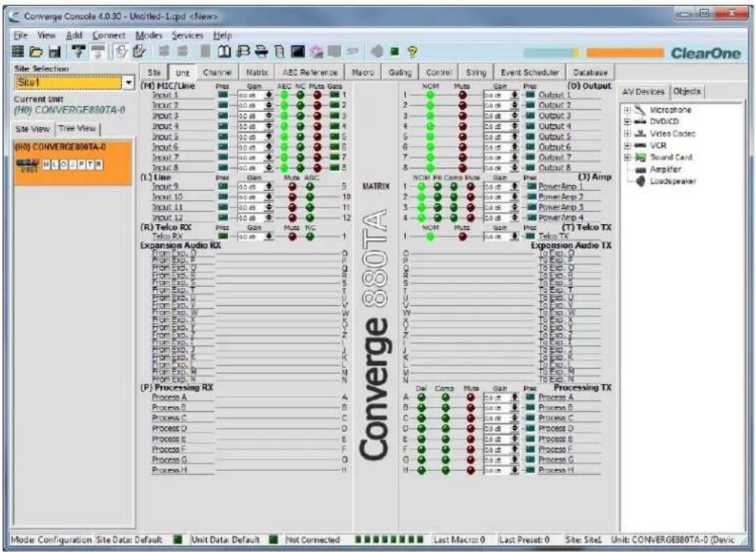Mute Output 4 with its red button

pyautogui.click(x=462, y=126)
